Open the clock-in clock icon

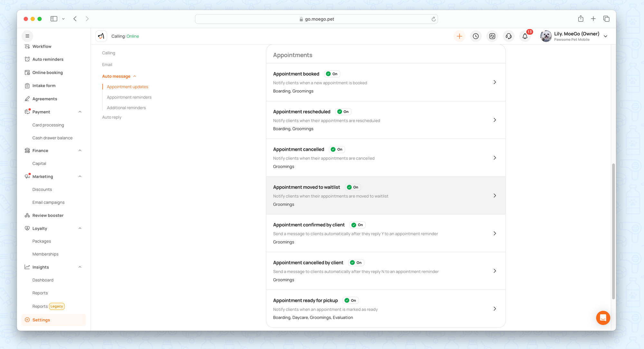(476, 36)
